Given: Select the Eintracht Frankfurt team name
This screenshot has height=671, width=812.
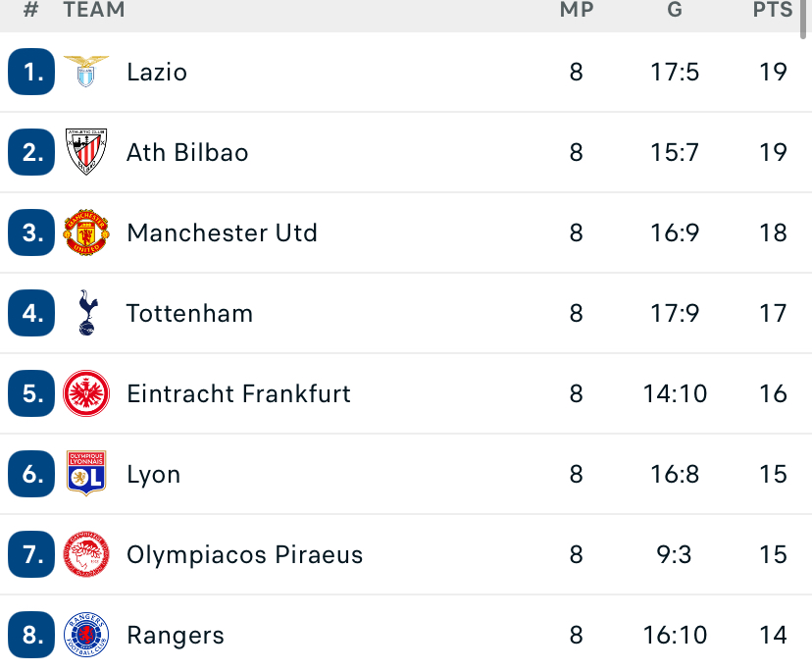Looking at the screenshot, I should pyautogui.click(x=238, y=393).
